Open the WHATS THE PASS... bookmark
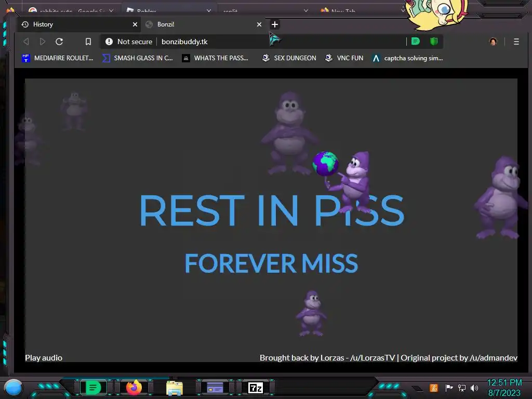The height and width of the screenshot is (399, 532). tap(215, 58)
